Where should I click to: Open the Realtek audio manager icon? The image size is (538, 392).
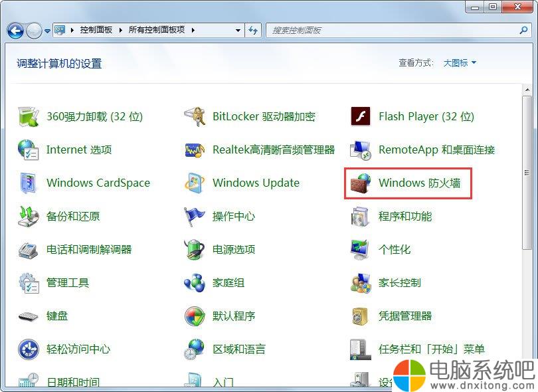[x=195, y=149]
